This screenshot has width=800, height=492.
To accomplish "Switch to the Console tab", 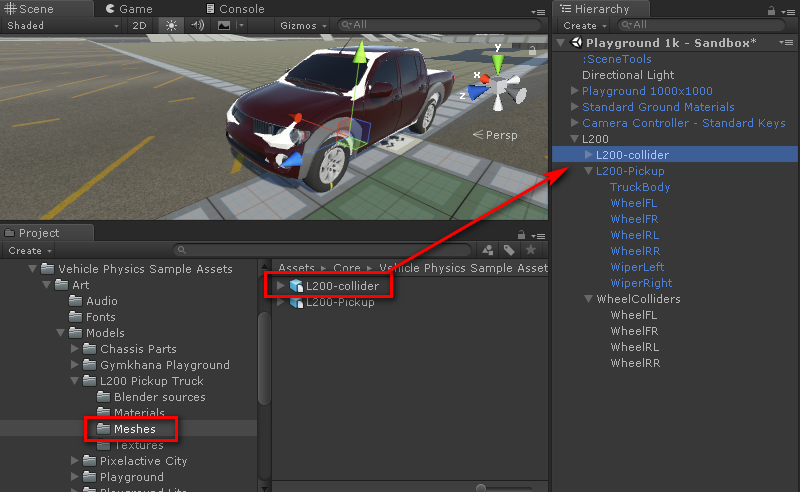I will (235, 9).
